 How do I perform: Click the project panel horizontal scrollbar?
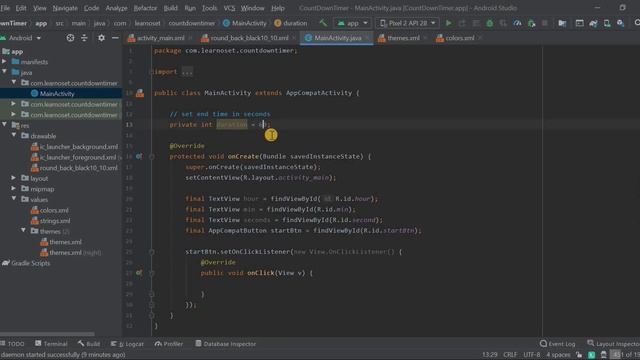click(x=47, y=334)
